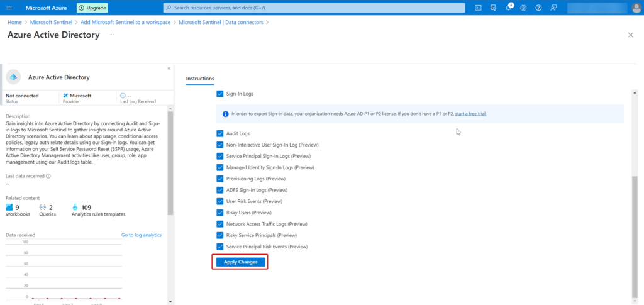The image size is (644, 305).
Task: Toggle User Risk Events checkbox
Action: point(219,201)
